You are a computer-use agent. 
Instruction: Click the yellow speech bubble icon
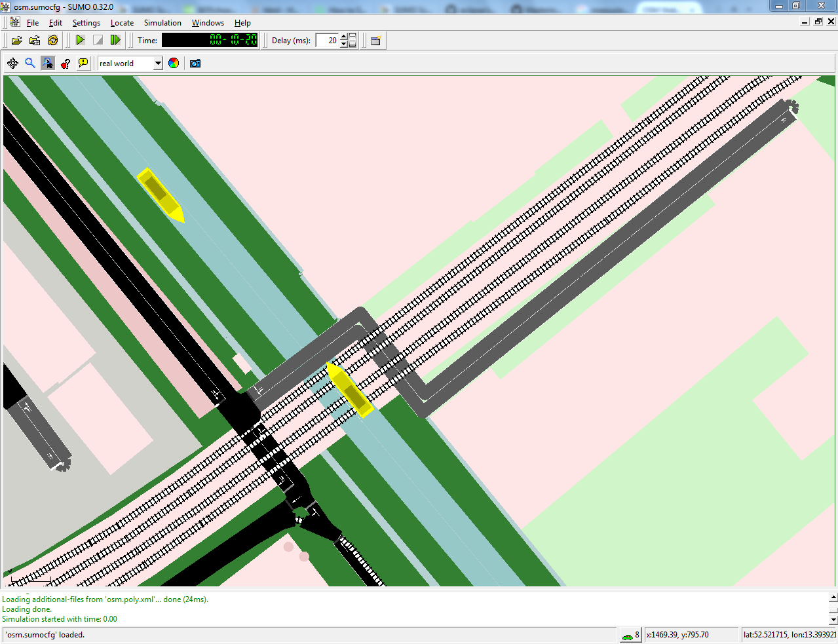(x=83, y=63)
